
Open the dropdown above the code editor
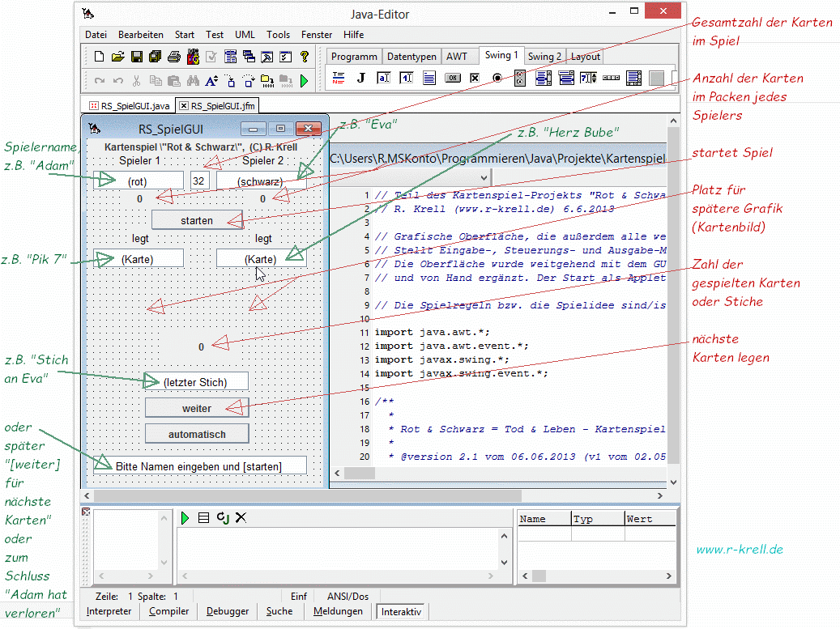click(x=484, y=177)
